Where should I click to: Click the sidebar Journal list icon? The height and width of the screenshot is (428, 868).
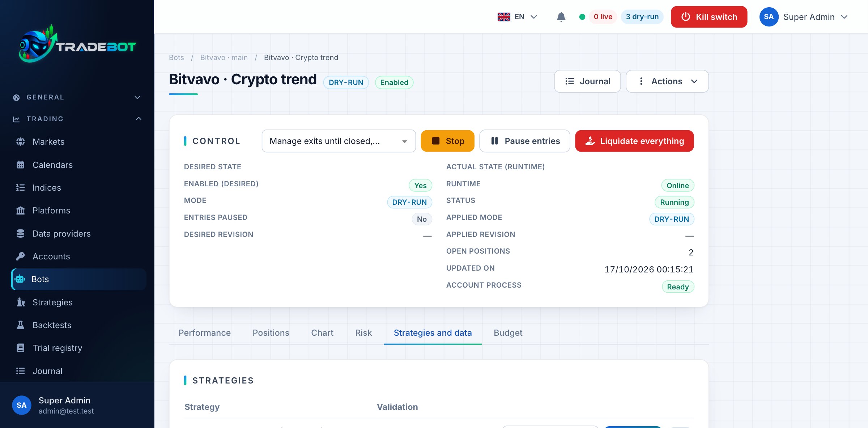[21, 371]
